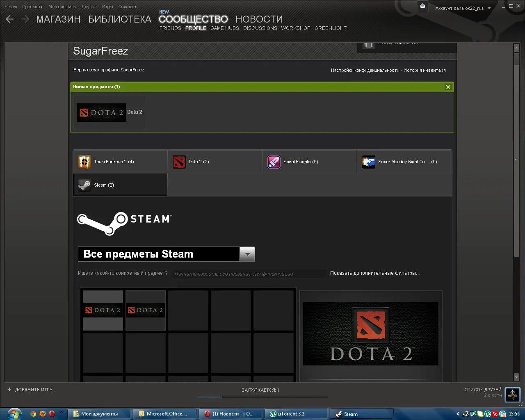Screen dimensions: 525x420
Task: Select the Dota 2 (2) inventory tab
Action: [x=215, y=162]
